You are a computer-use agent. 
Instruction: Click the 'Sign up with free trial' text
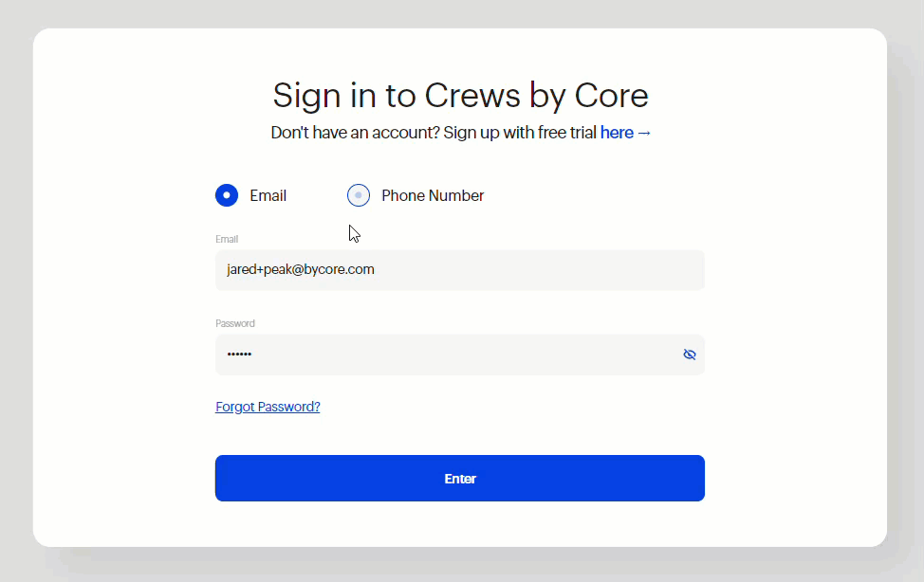[520, 133]
